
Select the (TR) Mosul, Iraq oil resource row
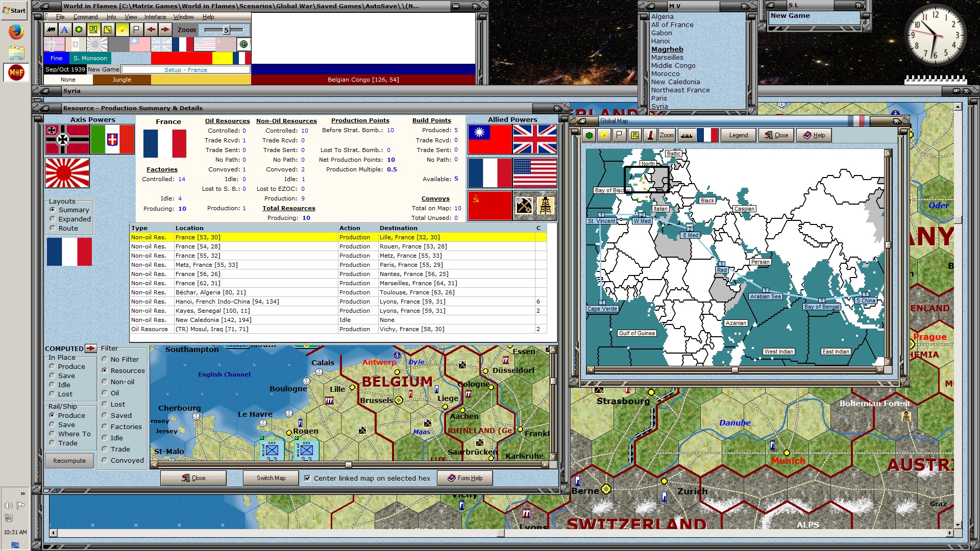click(x=338, y=329)
